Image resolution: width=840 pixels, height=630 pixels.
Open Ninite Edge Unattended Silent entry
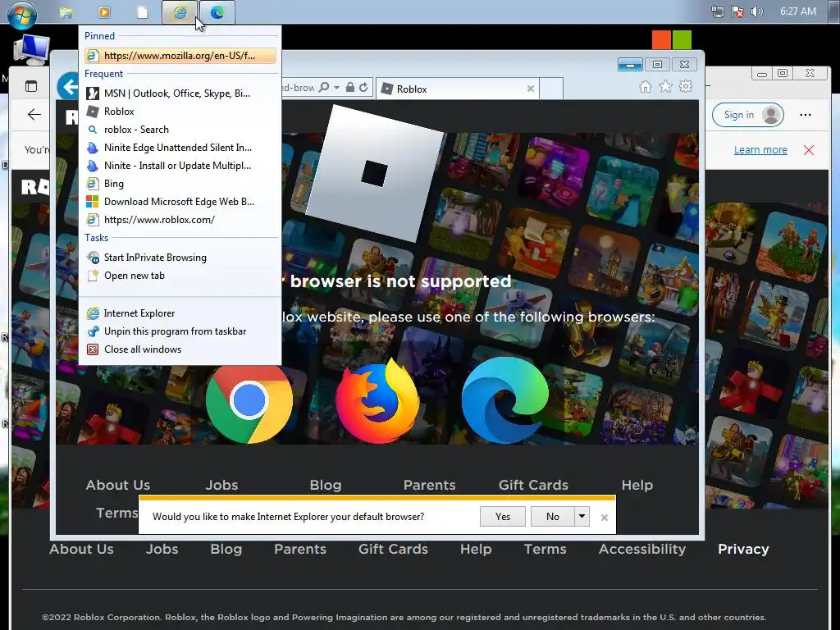tap(180, 148)
